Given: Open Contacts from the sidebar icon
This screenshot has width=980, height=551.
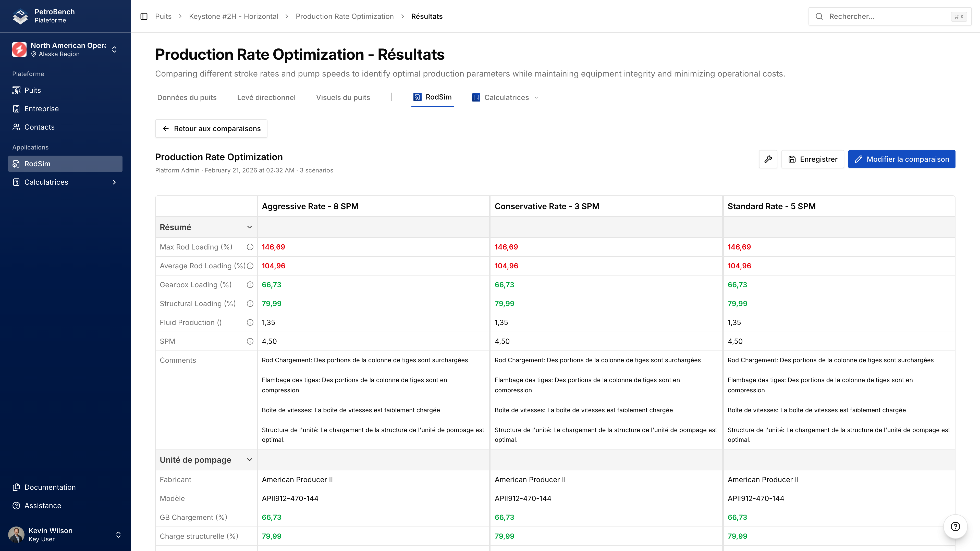Looking at the screenshot, I should click(16, 127).
